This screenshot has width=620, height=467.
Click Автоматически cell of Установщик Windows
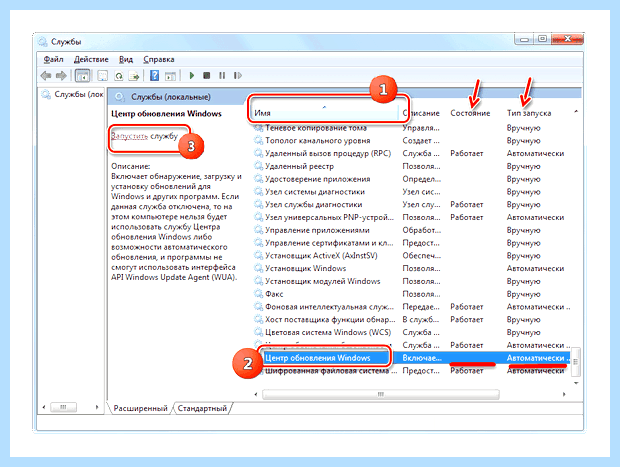[535, 268]
